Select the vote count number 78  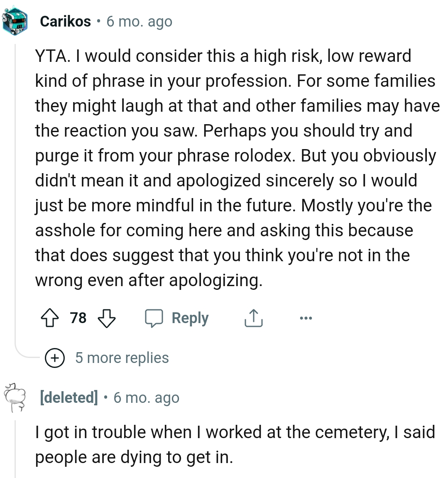click(x=78, y=318)
